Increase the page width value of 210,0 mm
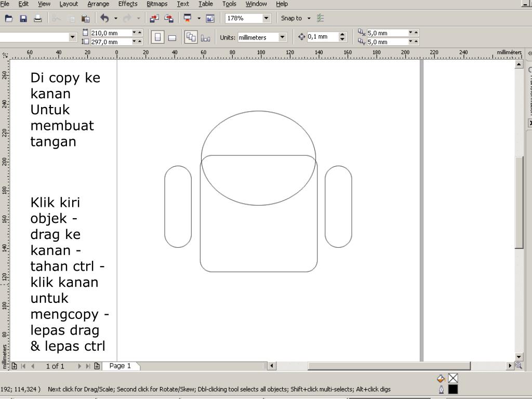Image resolution: width=532 pixels, height=399 pixels. pos(139,33)
